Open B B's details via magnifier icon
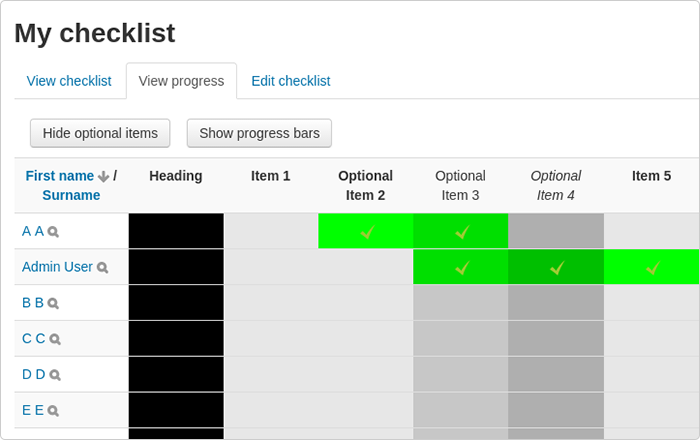 pyautogui.click(x=53, y=303)
